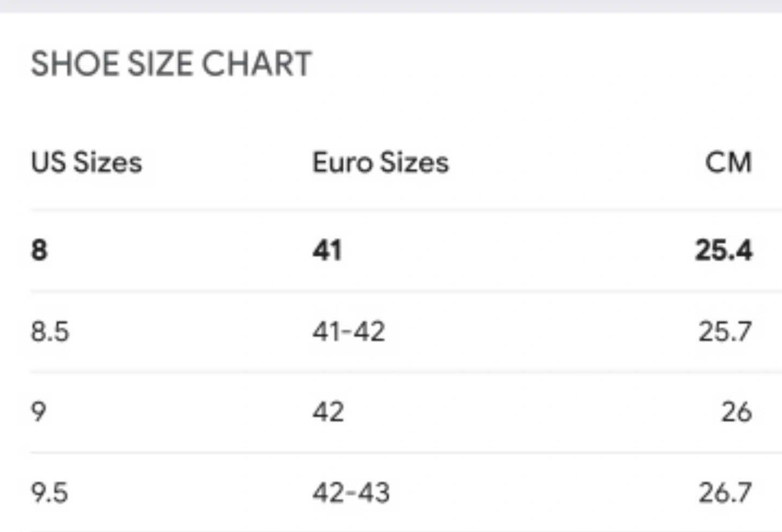Click the divider between rows 8 and 8.5
The image size is (782, 532).
pyautogui.click(x=391, y=292)
